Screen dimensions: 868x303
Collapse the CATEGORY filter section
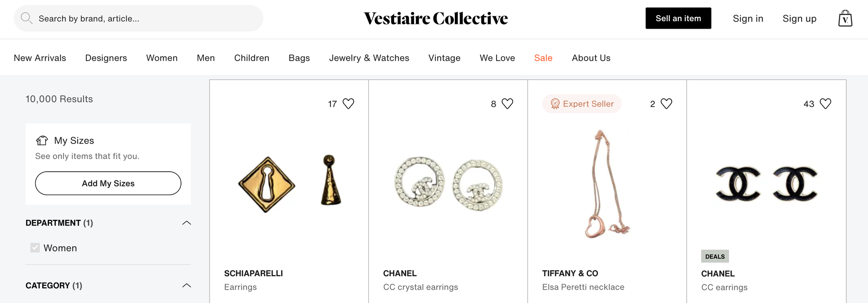click(187, 285)
